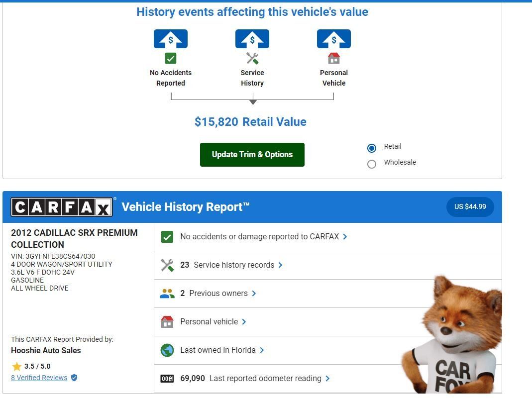Click the odometer icon beside 69,090 reading

point(167,379)
